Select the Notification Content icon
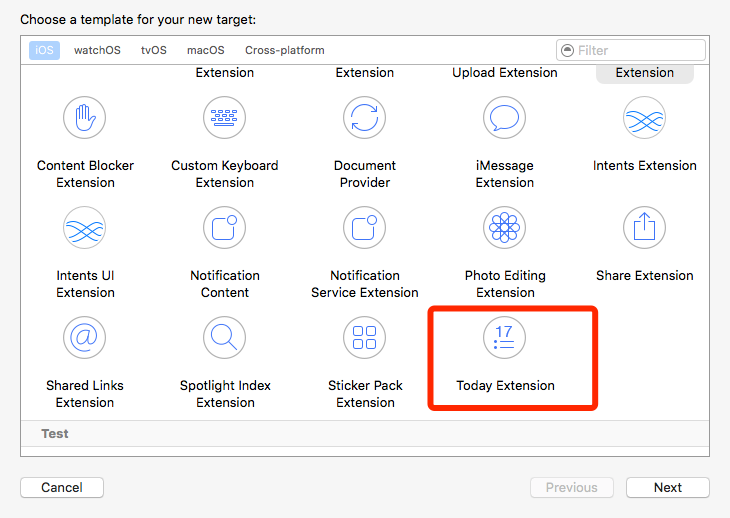Screen dimensions: 730x518 pyautogui.click(x=225, y=228)
